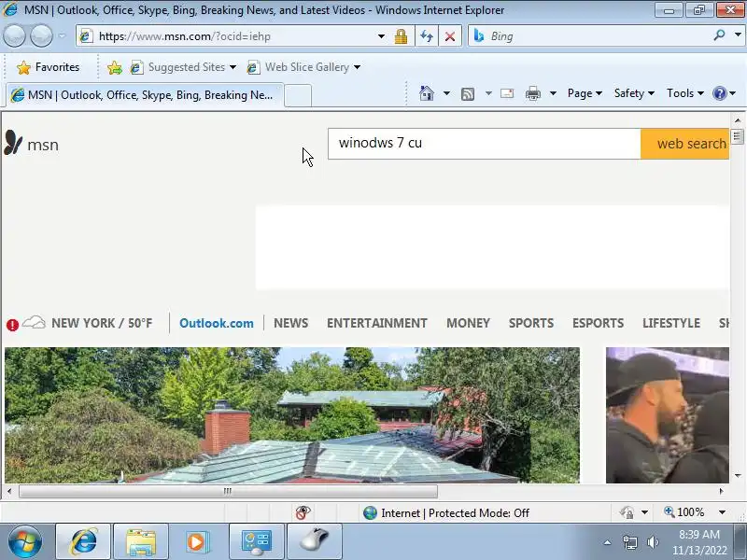Open the Tools menu
Screen dimensions: 747x560
(685, 93)
